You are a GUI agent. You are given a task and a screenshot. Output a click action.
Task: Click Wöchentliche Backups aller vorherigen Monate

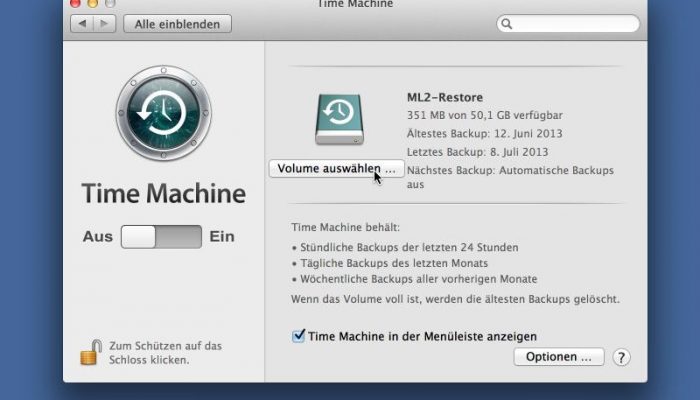(x=418, y=279)
